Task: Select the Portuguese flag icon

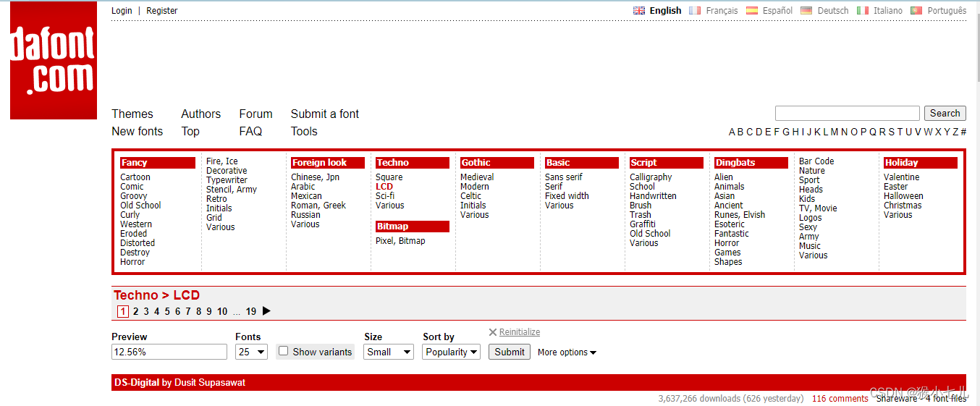Action: click(x=916, y=11)
